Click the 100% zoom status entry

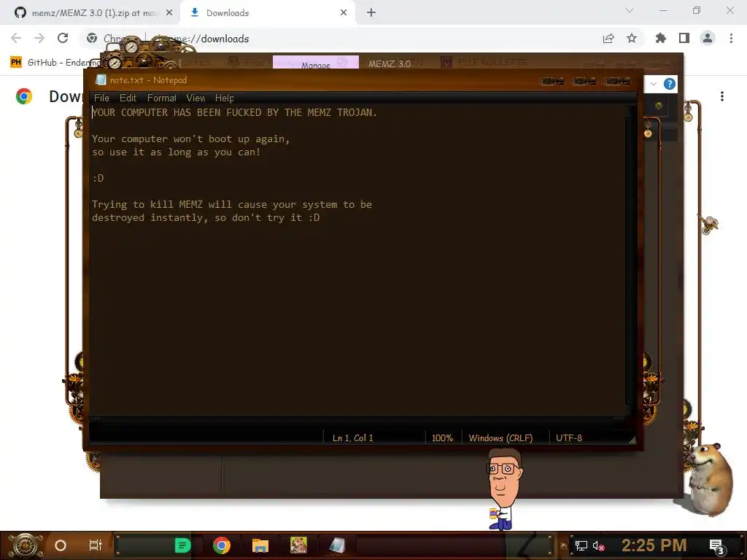tap(442, 437)
